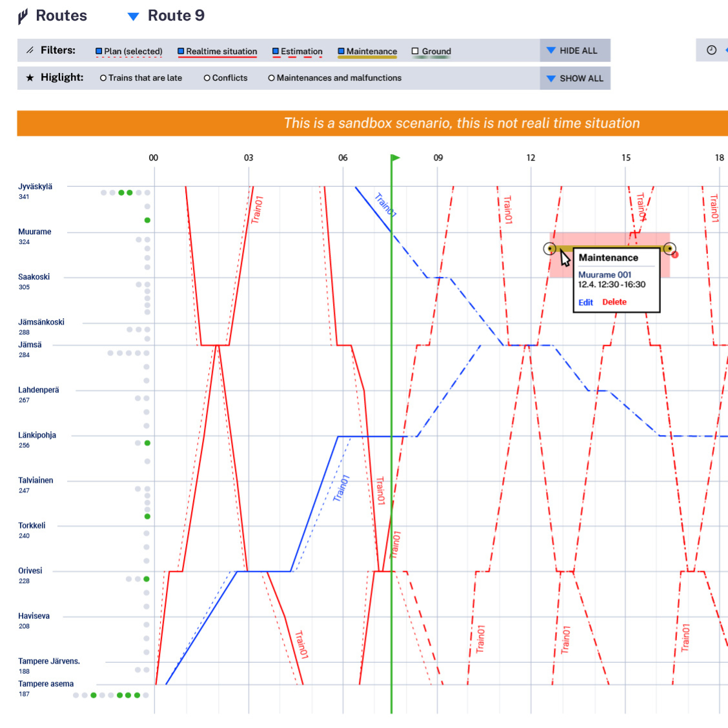Image resolution: width=728 pixels, height=728 pixels.
Task: Expand highlights with SHOW ALL
Action: (x=575, y=78)
